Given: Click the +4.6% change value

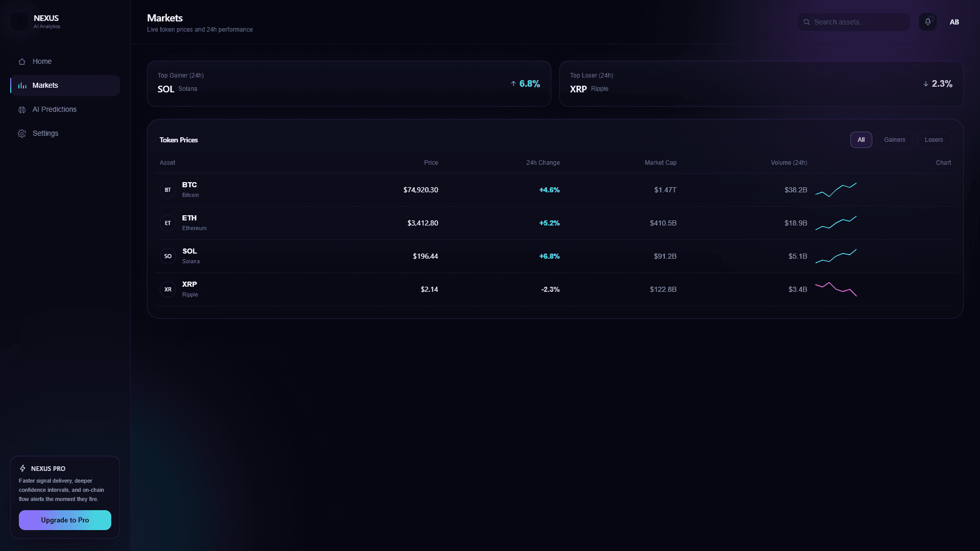Looking at the screenshot, I should (x=549, y=190).
